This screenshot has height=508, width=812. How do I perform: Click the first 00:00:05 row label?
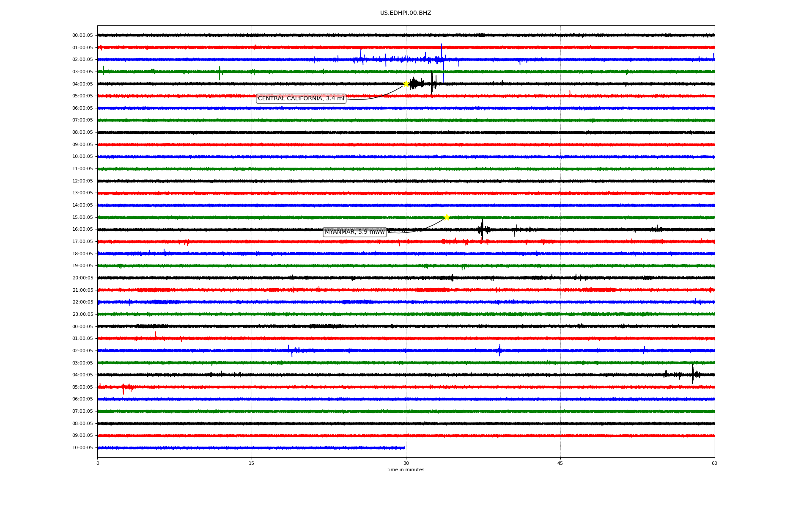point(82,36)
